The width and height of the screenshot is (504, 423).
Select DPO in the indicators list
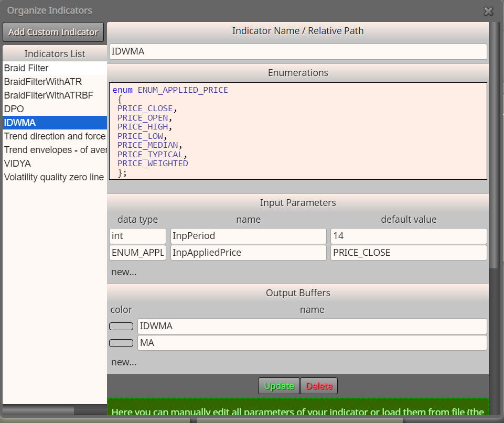(x=55, y=109)
